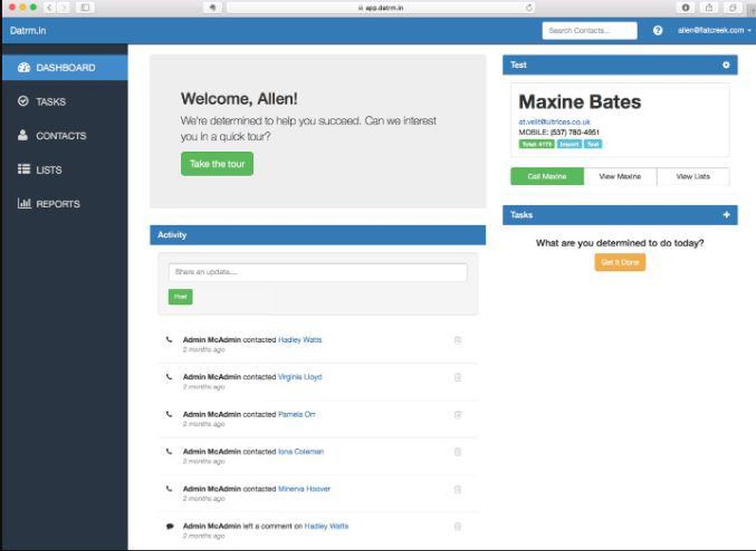Click the Safari show tabs icon
Viewport: 756px width, 551px height.
tap(733, 8)
